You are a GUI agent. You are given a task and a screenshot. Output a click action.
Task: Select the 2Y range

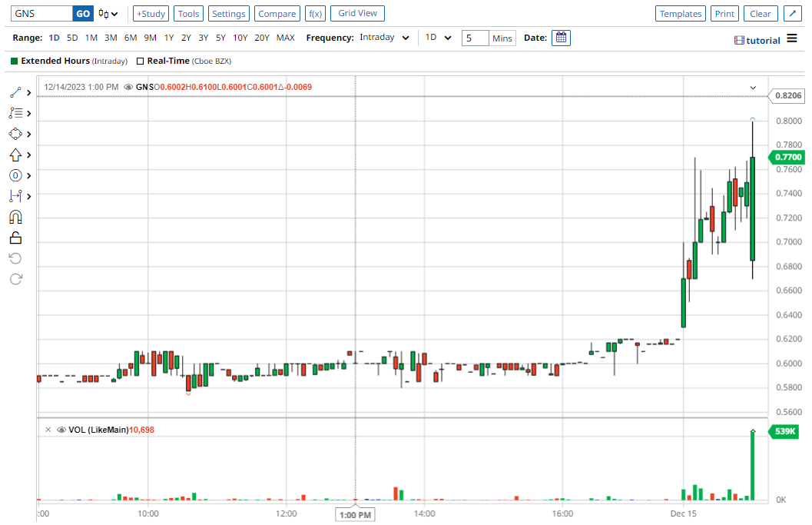(186, 38)
